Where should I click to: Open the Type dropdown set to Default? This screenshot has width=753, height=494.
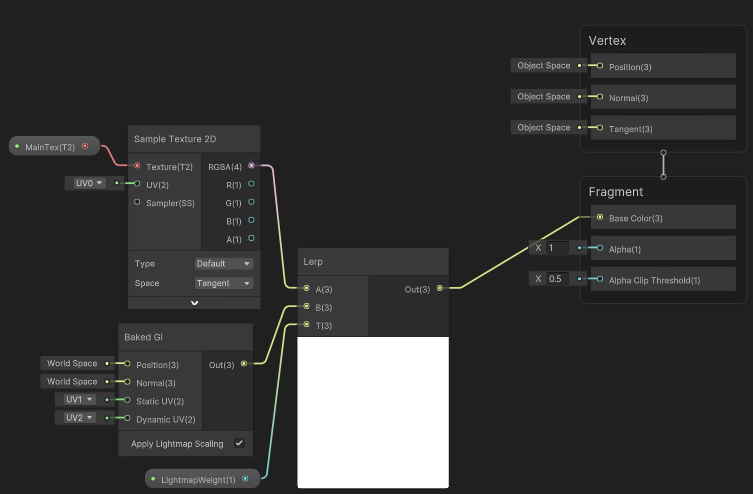click(223, 264)
